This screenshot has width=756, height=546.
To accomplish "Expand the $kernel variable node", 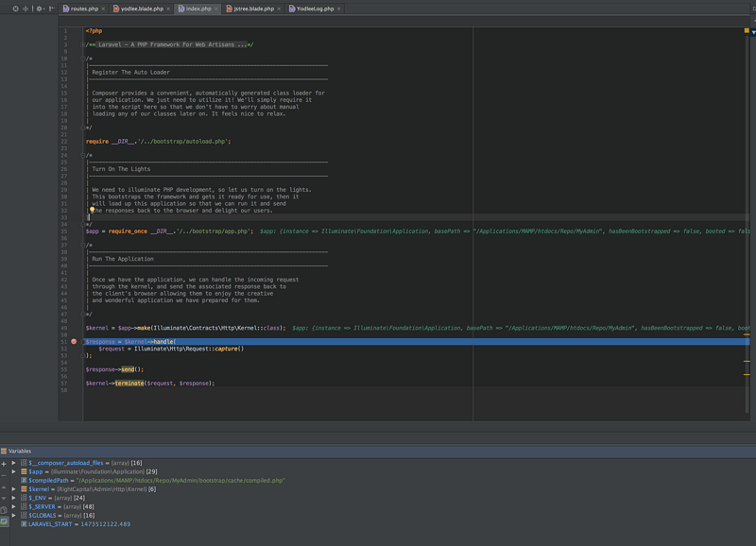I will tap(13, 489).
